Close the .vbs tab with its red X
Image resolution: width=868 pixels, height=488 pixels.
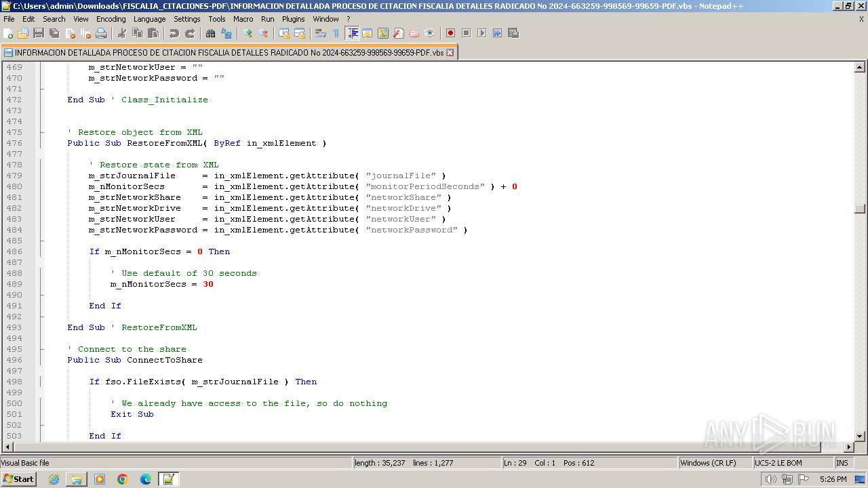(450, 52)
